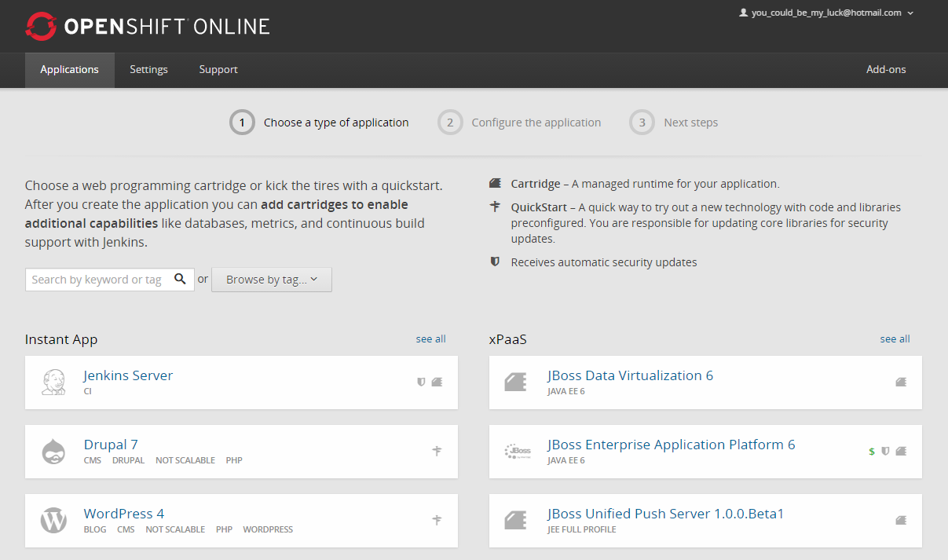Image resolution: width=948 pixels, height=560 pixels.
Task: Open the Drupal 7 application link
Action: [111, 445]
